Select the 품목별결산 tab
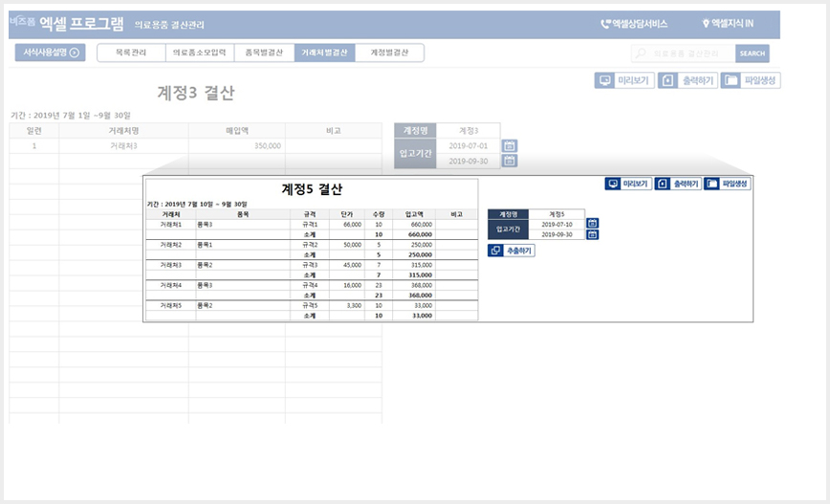The width and height of the screenshot is (830, 504). 264,53
